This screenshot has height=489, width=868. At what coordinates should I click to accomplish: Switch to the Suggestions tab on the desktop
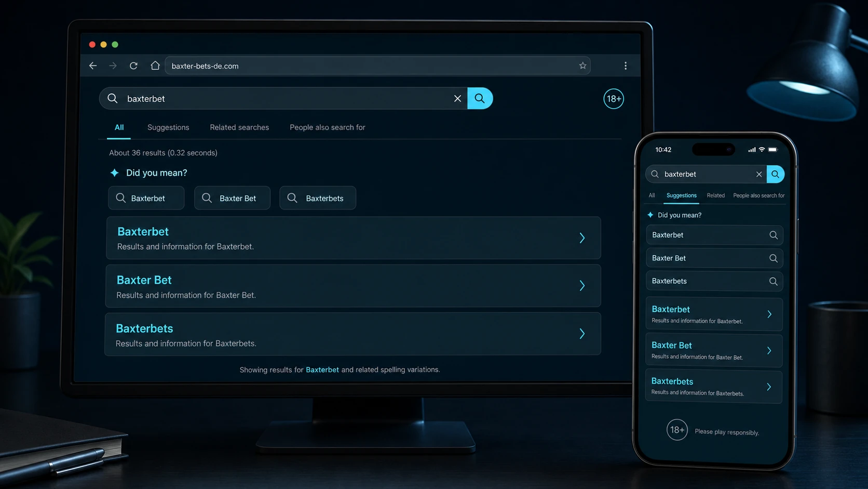click(x=168, y=127)
